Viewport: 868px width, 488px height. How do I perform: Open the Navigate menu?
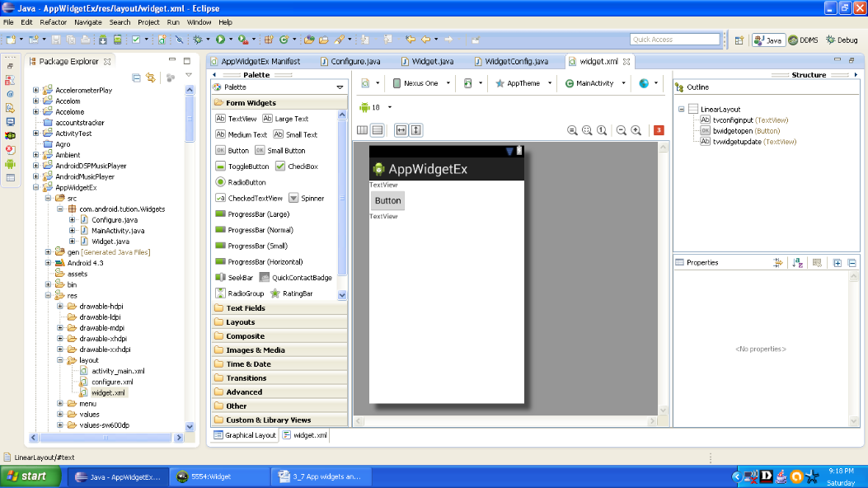88,22
